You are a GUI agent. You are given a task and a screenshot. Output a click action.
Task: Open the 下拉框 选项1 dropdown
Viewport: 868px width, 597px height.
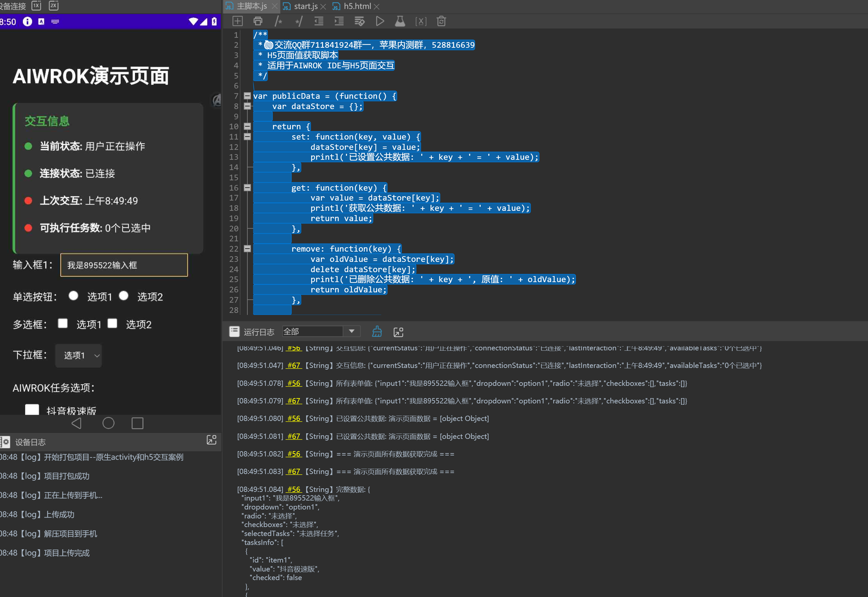pos(79,355)
